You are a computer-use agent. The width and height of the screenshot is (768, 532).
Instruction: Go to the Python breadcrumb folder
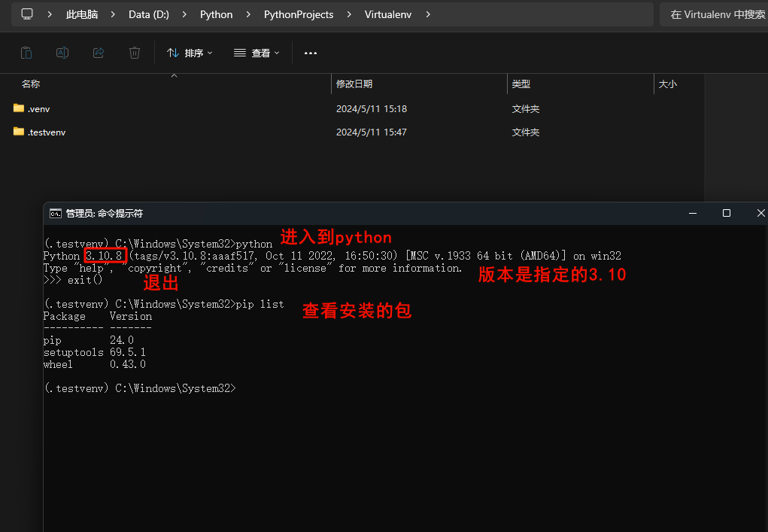216,15
